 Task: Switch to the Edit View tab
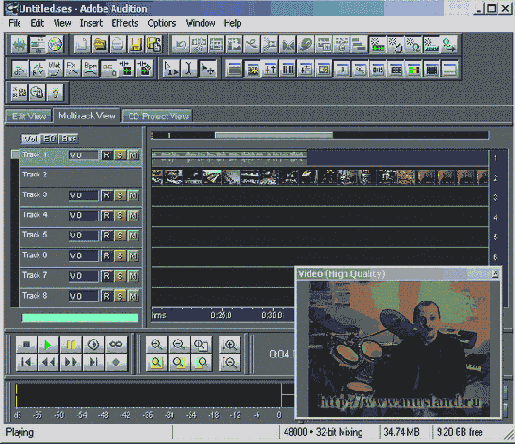(x=29, y=116)
